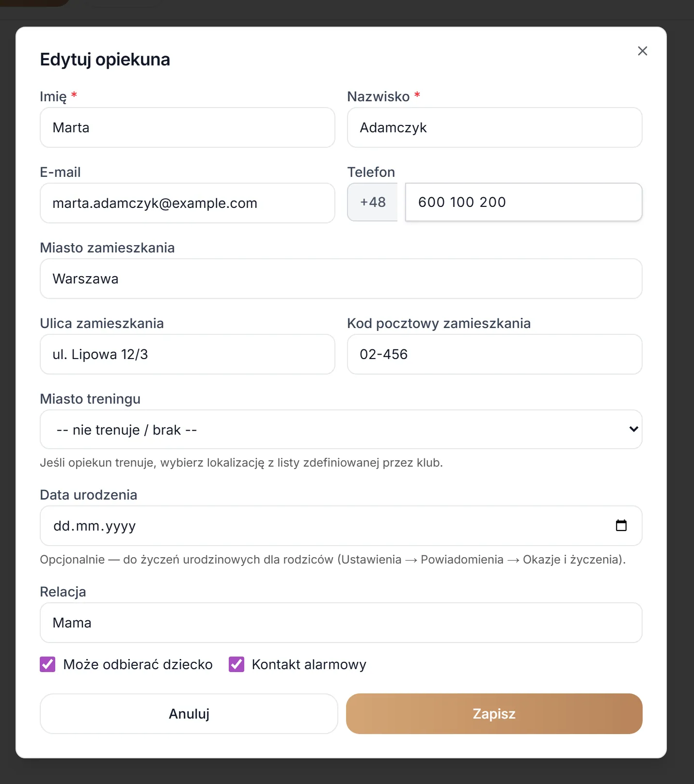Screen dimensions: 694x784
Task: Click the Anuluj button
Action: [189, 714]
